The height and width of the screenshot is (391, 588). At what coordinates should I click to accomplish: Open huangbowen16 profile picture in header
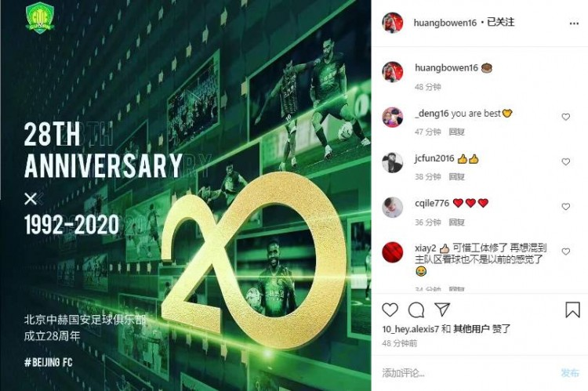click(392, 23)
